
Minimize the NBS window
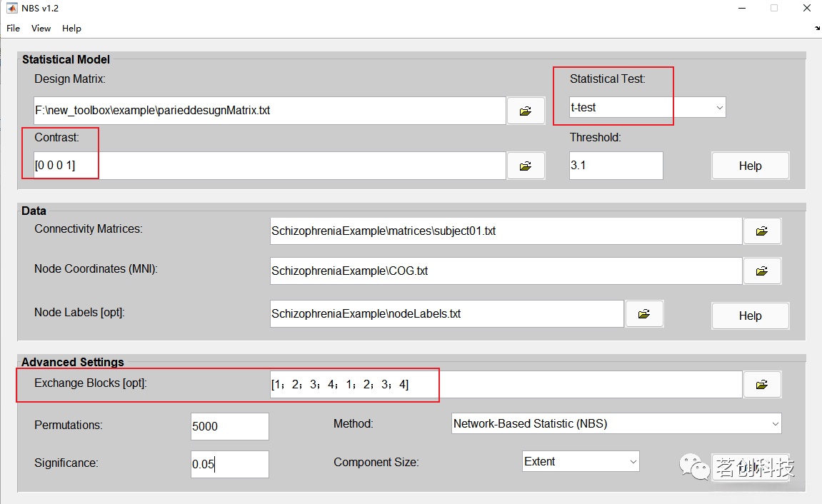click(x=742, y=8)
